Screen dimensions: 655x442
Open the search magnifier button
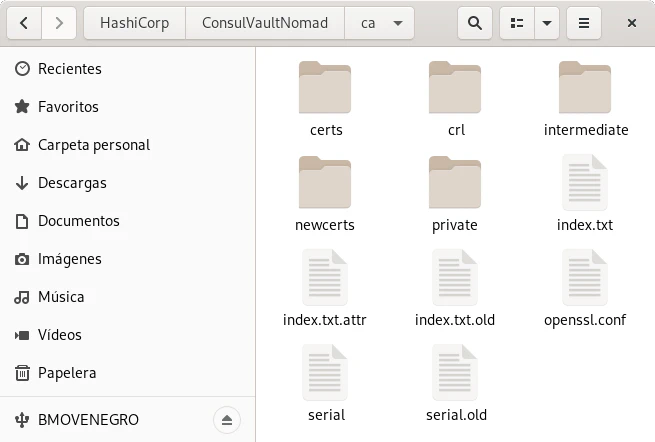tap(475, 22)
